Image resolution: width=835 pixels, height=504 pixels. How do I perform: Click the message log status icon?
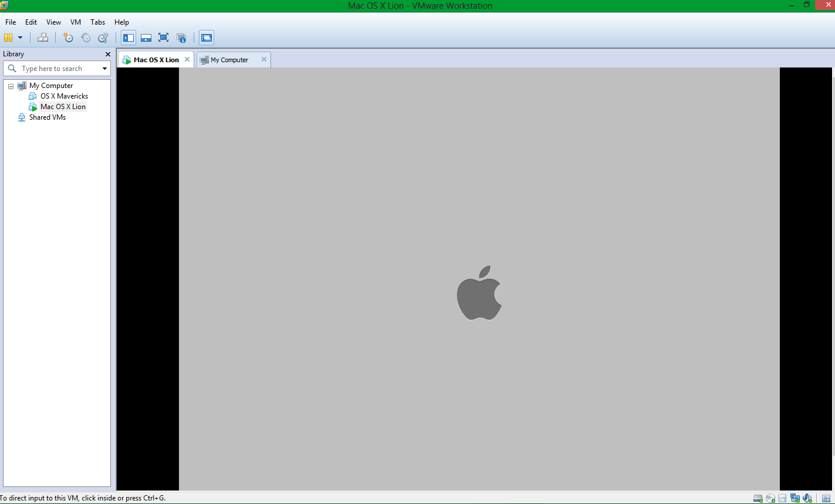click(826, 499)
